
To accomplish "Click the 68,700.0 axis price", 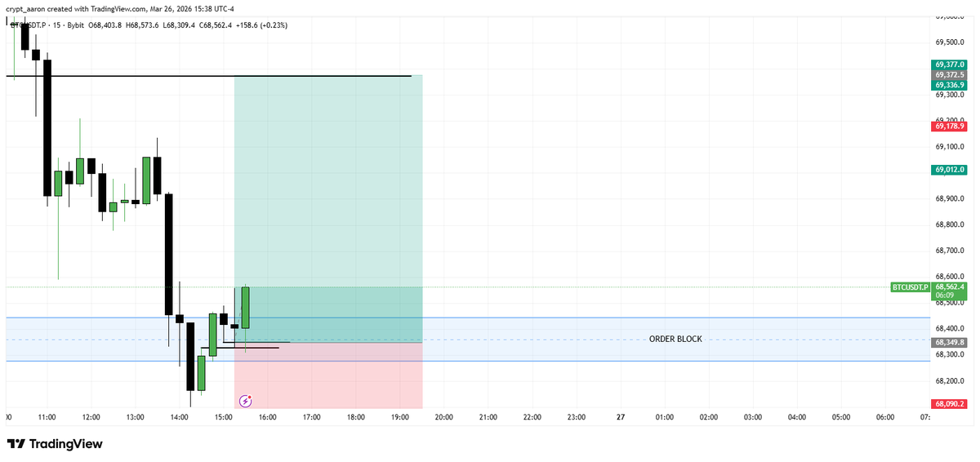I will (950, 251).
